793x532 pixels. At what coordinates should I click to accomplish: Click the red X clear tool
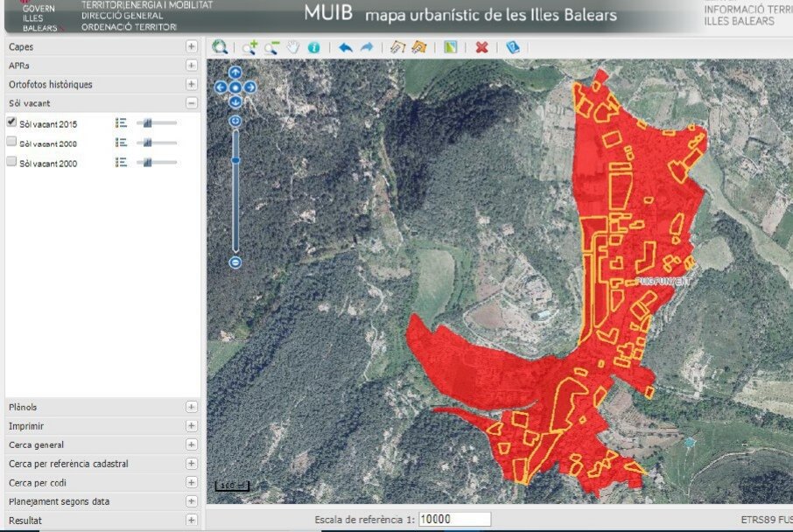482,47
